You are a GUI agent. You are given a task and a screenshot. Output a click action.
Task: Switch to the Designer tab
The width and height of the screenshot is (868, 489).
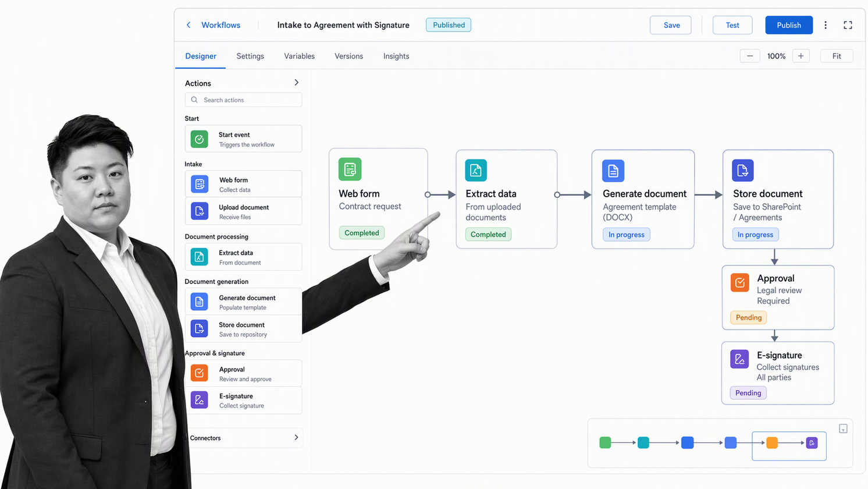[201, 56]
